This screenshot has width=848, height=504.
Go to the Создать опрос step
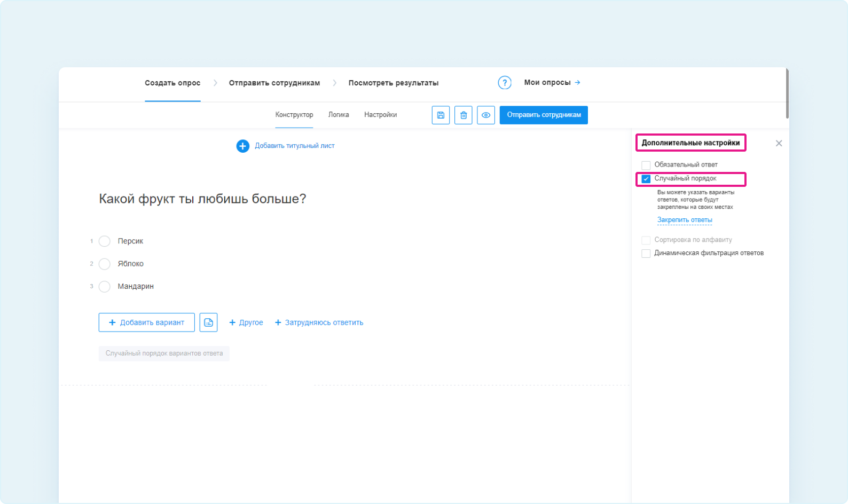(x=172, y=83)
